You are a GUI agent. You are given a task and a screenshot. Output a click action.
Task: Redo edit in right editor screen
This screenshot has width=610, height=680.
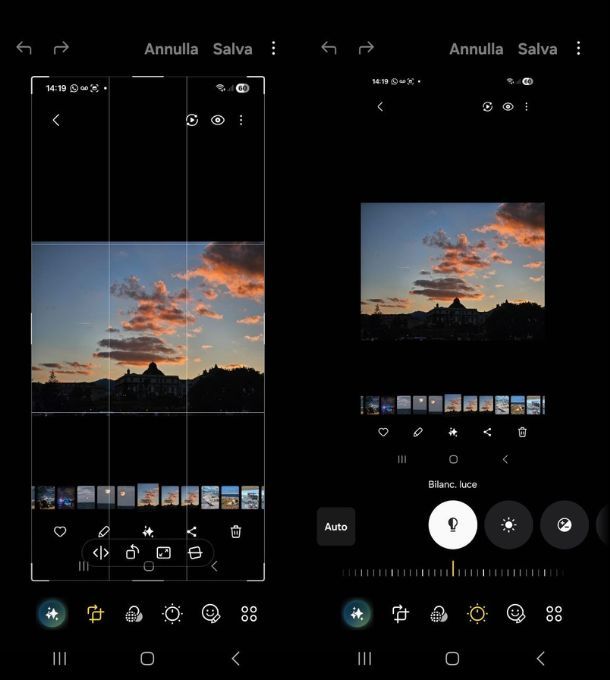pos(366,48)
